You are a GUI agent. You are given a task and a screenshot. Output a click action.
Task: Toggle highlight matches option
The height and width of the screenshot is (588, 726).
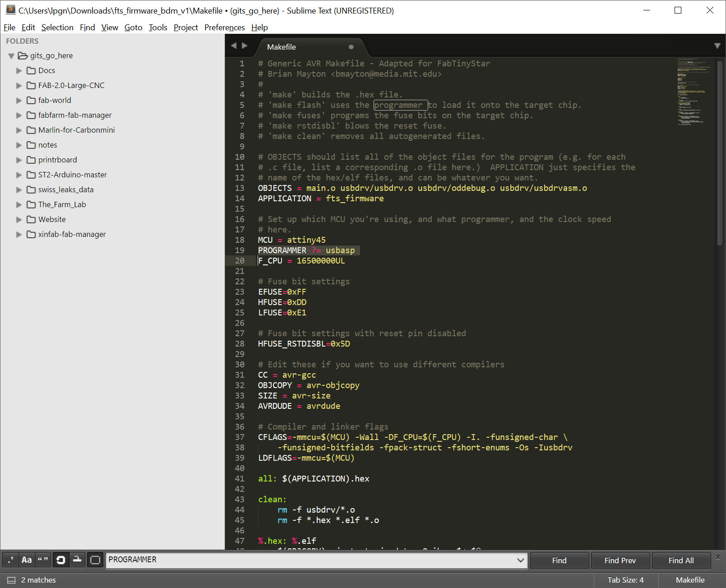pyautogui.click(x=95, y=560)
